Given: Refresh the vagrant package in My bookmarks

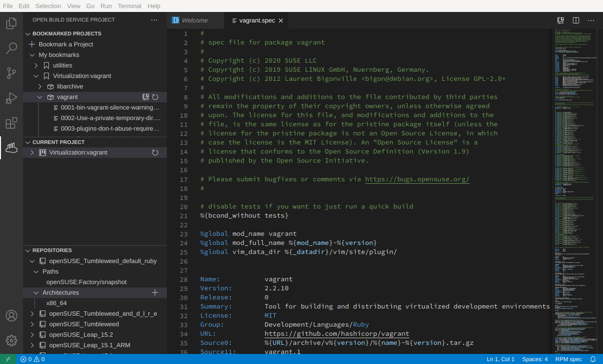Looking at the screenshot, I should coord(155,97).
